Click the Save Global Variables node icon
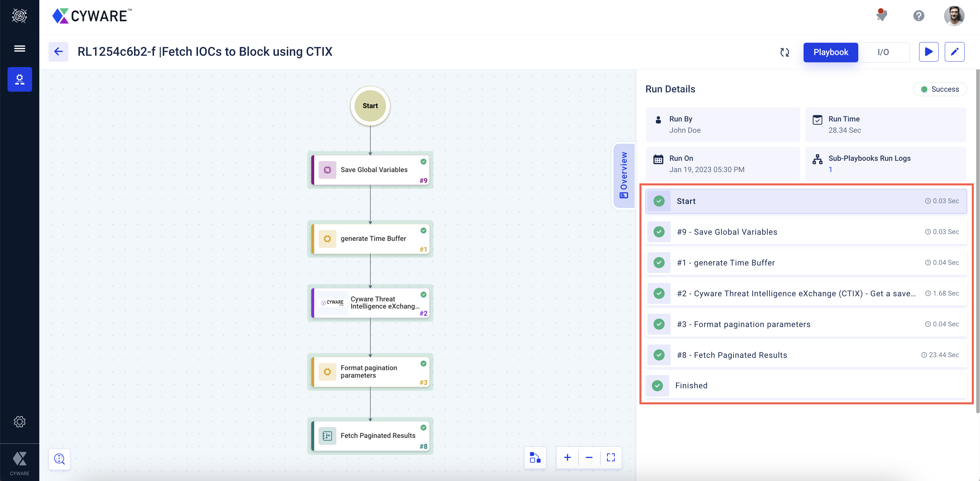The height and width of the screenshot is (481, 980). coord(327,170)
